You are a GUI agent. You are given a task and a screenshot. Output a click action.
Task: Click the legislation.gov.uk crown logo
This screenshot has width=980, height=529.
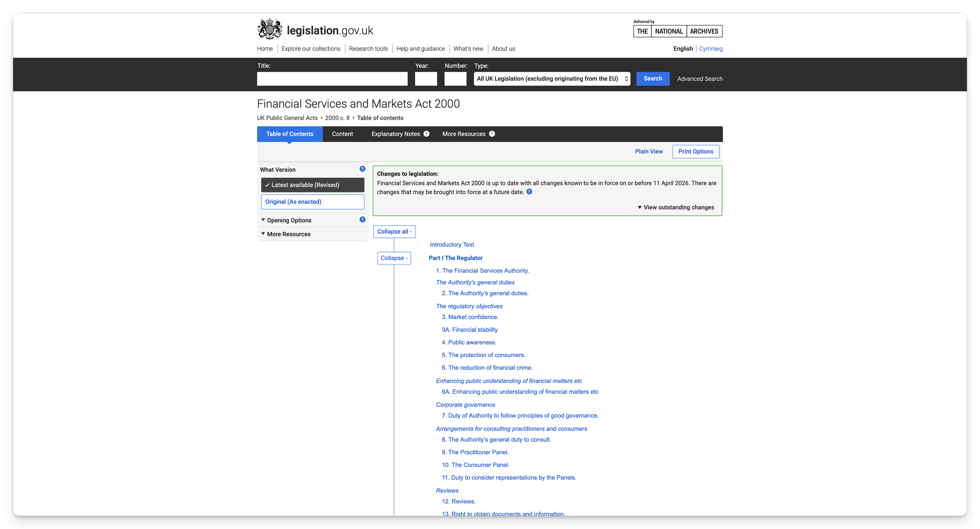point(269,28)
